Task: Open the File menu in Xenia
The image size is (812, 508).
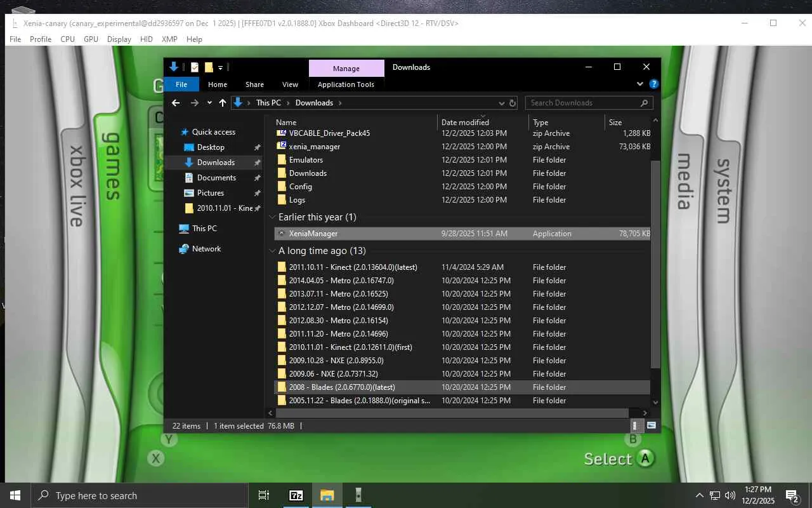Action: [x=15, y=39]
